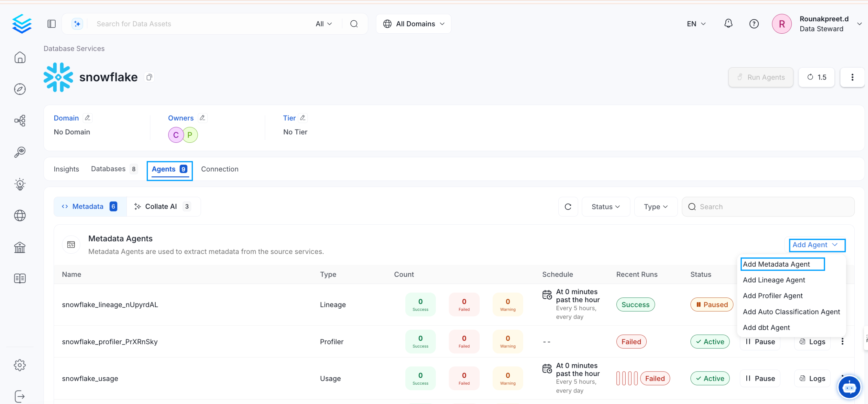The height and width of the screenshot is (404, 868).
Task: Open the help question mark icon
Action: click(754, 24)
